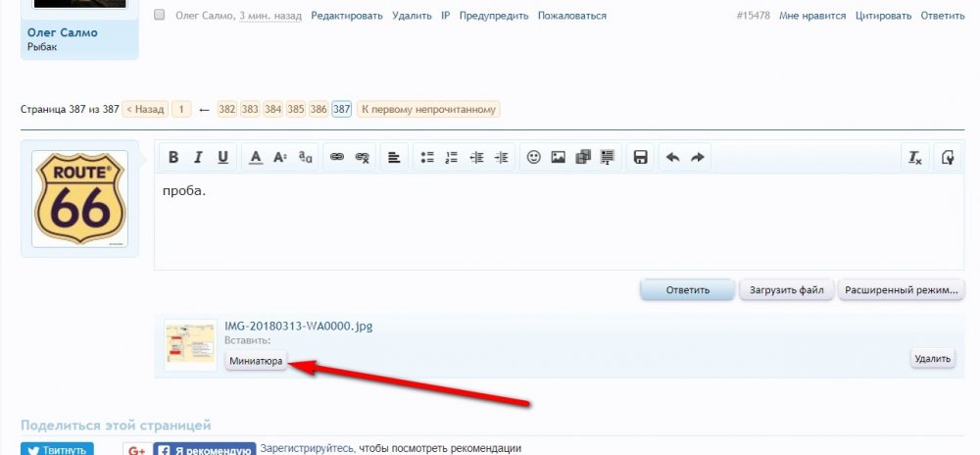The width and height of the screenshot is (980, 455).
Task: Click the save draft floppy icon
Action: tap(640, 158)
